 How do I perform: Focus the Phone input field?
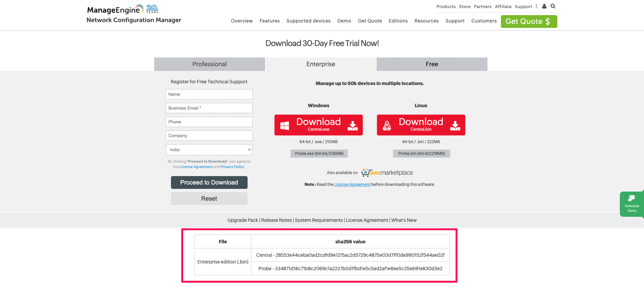pos(209,122)
